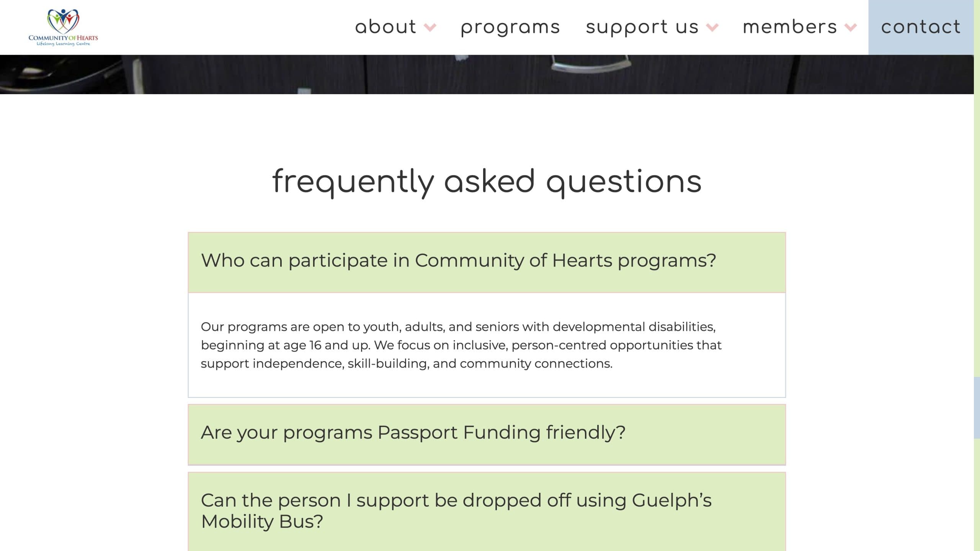Screen dimensions: 980x551
Task: Expand the support us dropdown chevron
Action: click(712, 27)
